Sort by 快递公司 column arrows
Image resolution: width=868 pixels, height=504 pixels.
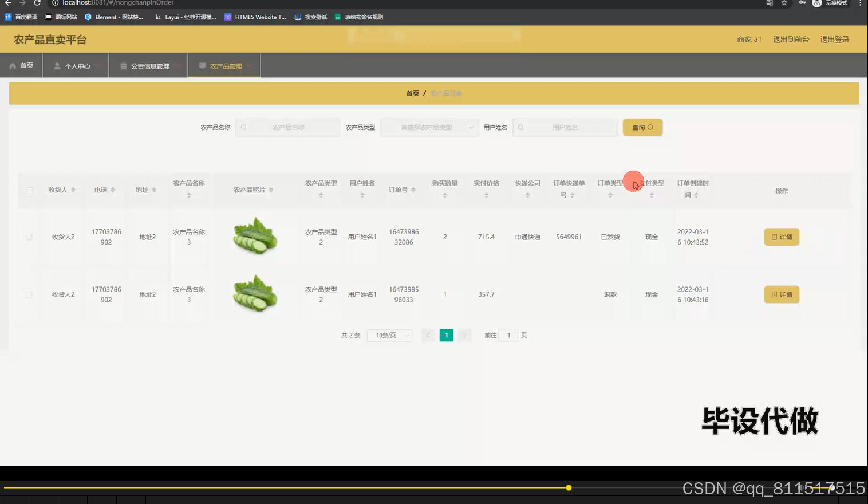(527, 195)
